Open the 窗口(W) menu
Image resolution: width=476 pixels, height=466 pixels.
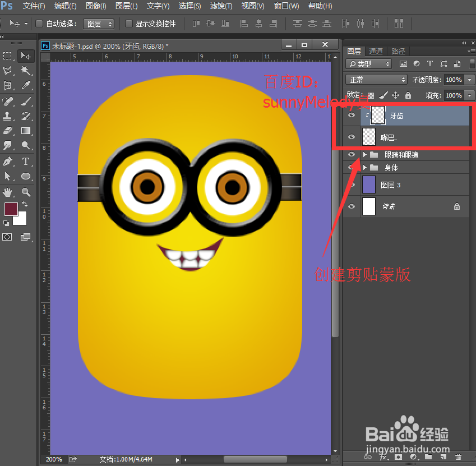[286, 6]
